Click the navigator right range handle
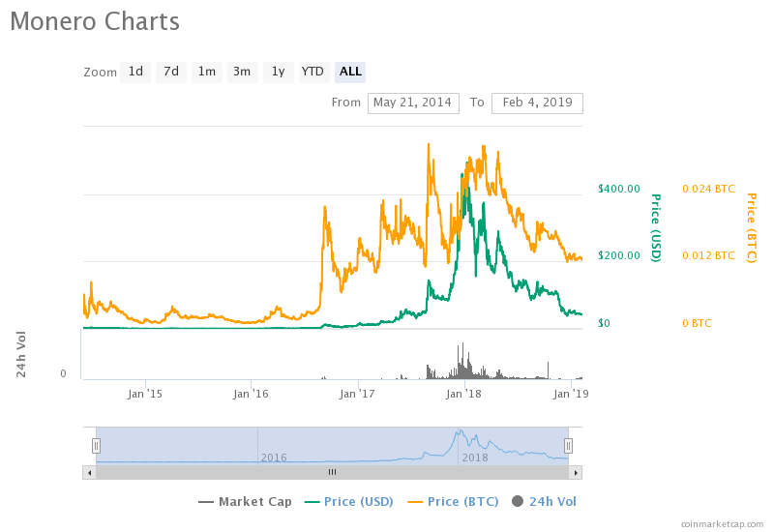The image size is (774, 532). tap(568, 446)
